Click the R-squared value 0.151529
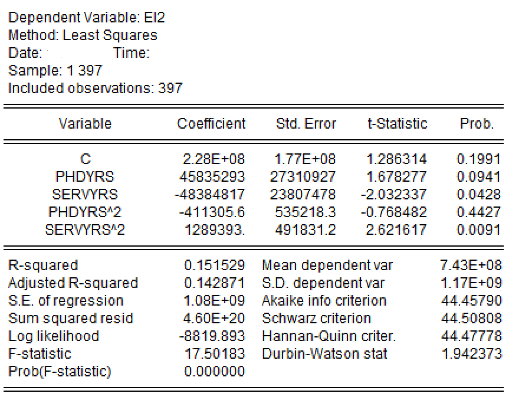 point(215,265)
